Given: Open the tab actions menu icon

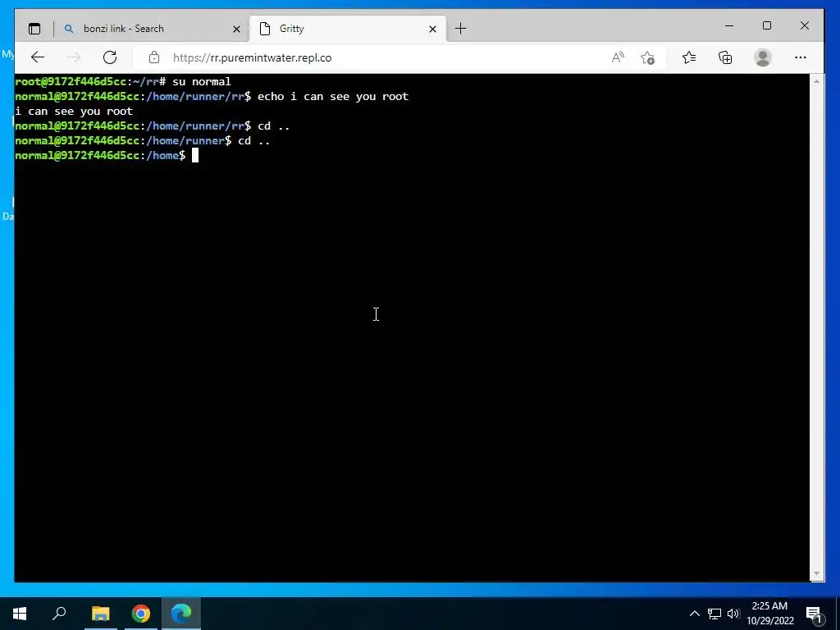Looking at the screenshot, I should 34,29.
